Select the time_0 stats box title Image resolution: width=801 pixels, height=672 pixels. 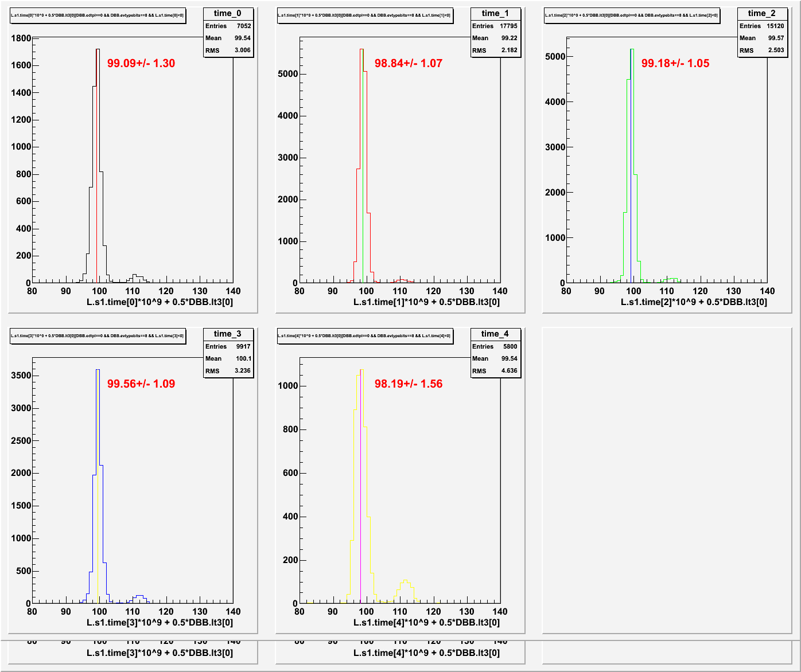click(228, 13)
